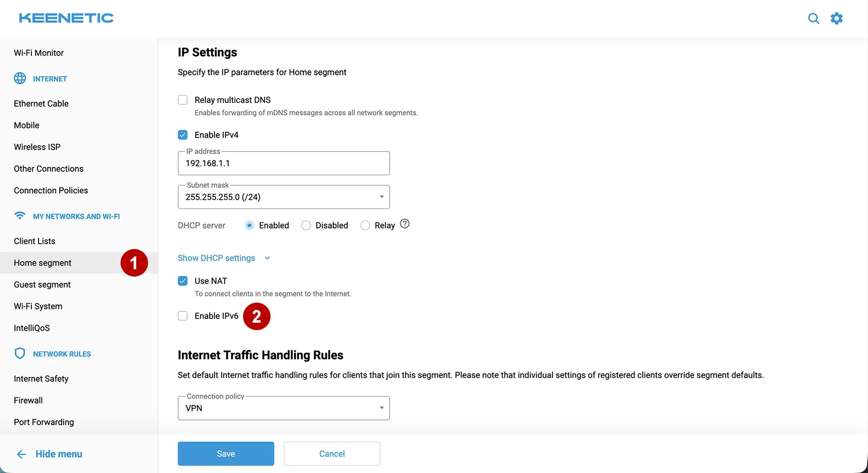Viewport: 868px width, 473px height.
Task: Expand the Show DHCP settings section
Action: 216,258
